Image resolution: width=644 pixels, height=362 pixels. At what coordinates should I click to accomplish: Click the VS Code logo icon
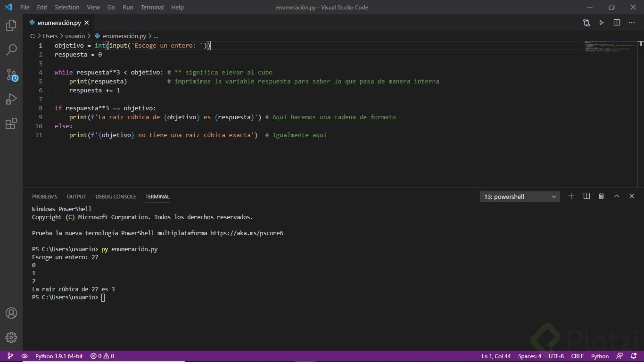[8, 7]
